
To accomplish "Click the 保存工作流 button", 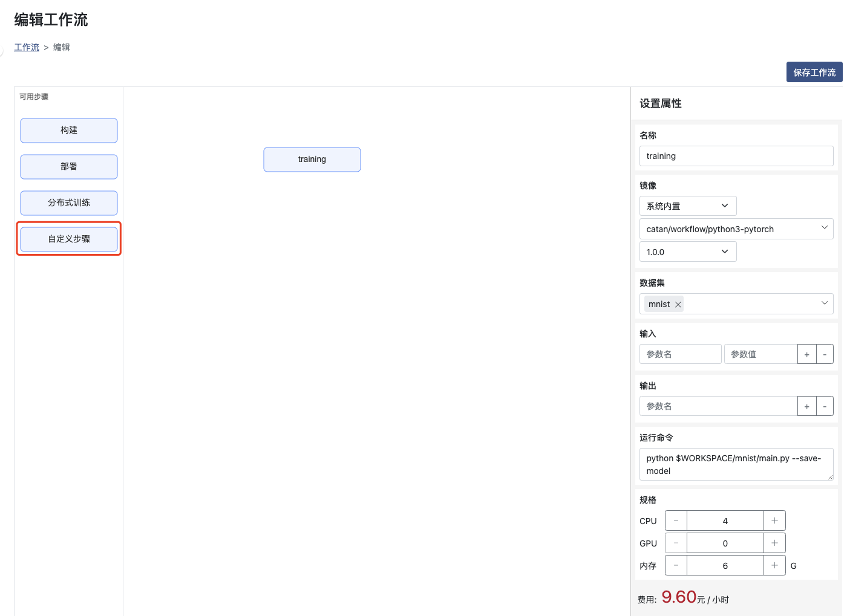I will [x=814, y=73].
